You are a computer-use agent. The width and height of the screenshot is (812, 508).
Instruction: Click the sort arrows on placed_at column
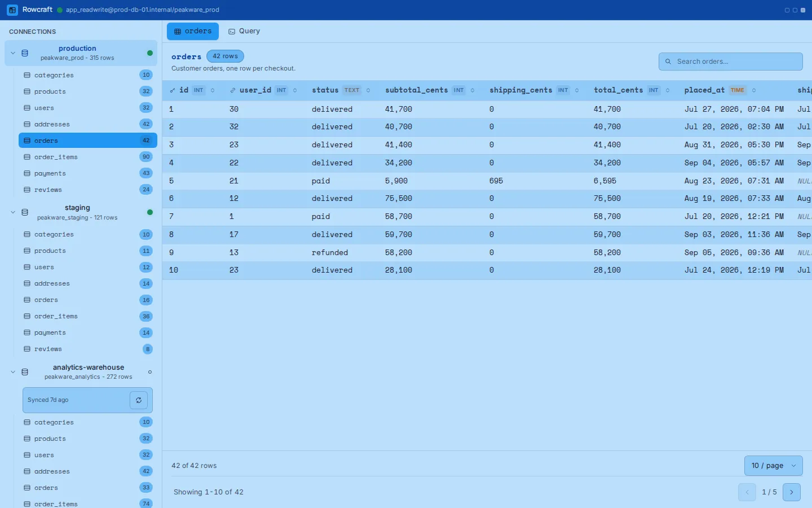pos(754,90)
